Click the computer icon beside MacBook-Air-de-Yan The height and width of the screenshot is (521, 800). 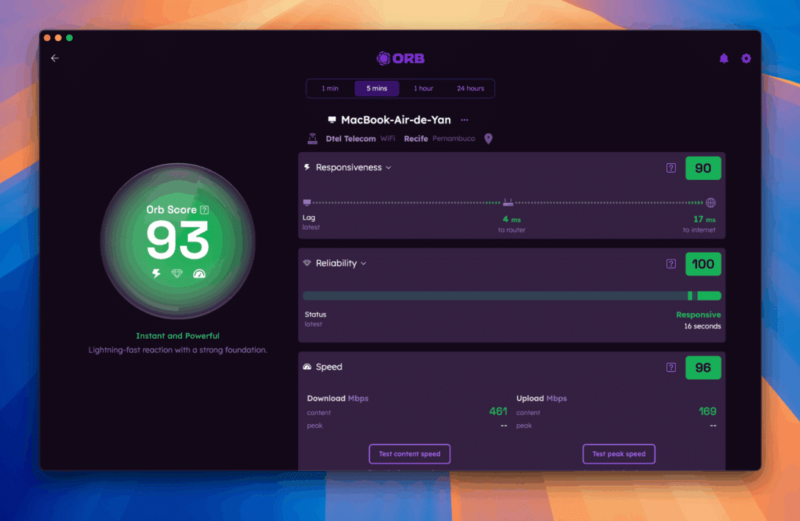point(332,119)
